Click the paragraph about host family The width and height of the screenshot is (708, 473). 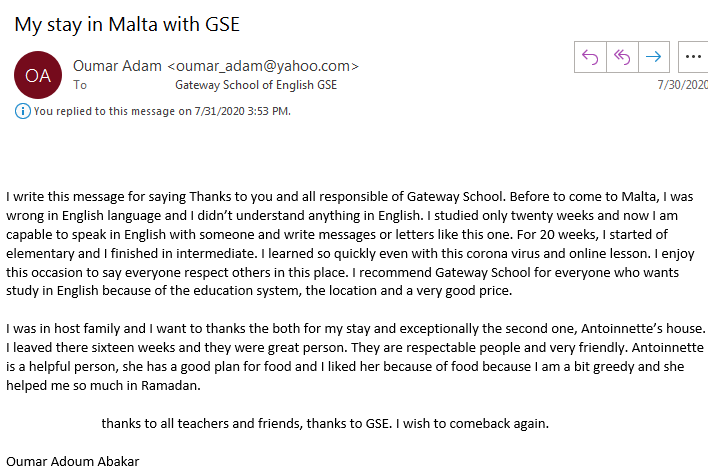[355, 357]
